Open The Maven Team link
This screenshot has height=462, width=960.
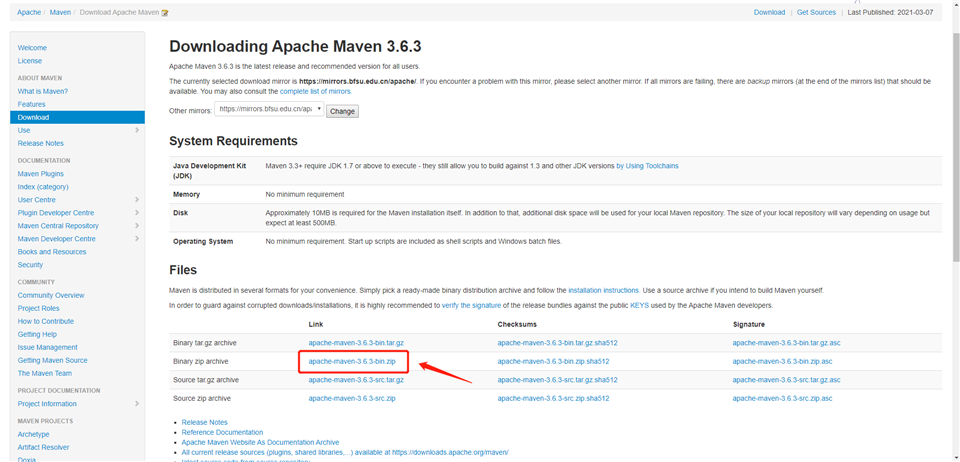[x=45, y=373]
